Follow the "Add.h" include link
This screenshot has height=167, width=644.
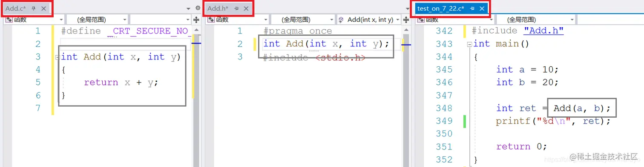pyautogui.click(x=543, y=31)
